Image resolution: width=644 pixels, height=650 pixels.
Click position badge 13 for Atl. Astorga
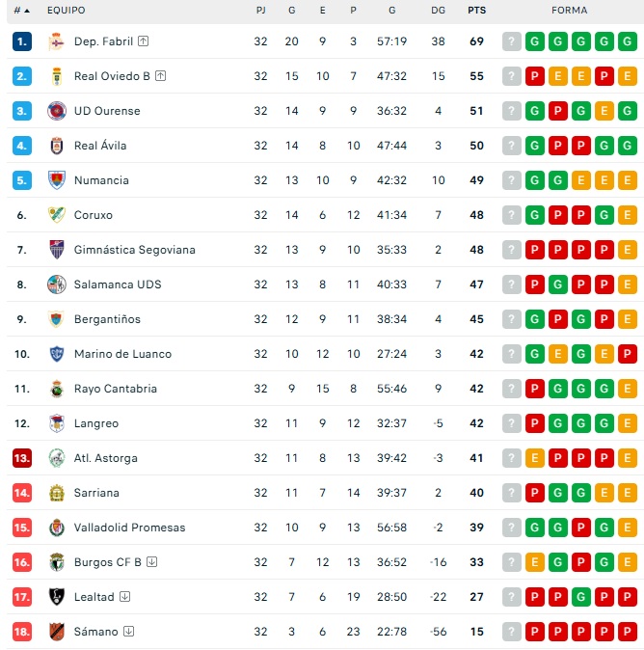tap(22, 458)
